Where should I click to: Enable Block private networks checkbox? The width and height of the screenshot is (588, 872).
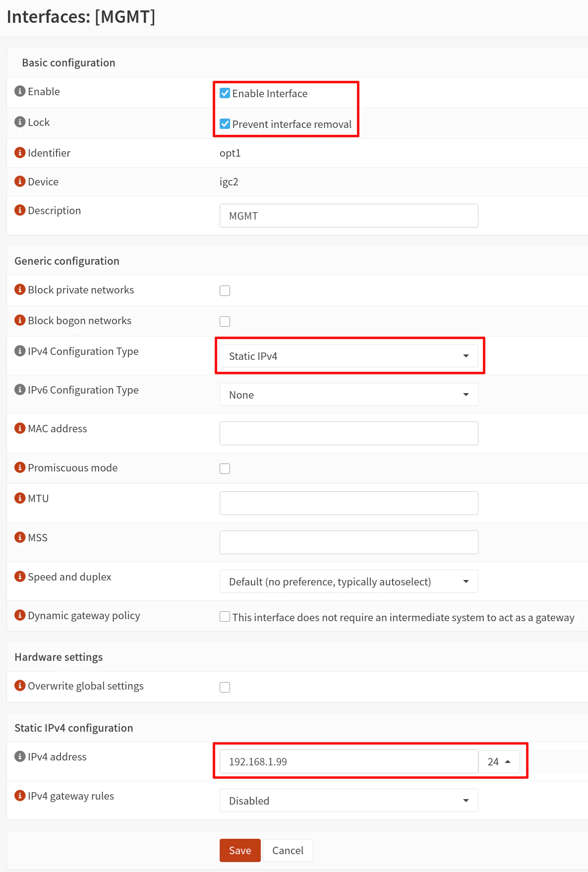pyautogui.click(x=225, y=291)
